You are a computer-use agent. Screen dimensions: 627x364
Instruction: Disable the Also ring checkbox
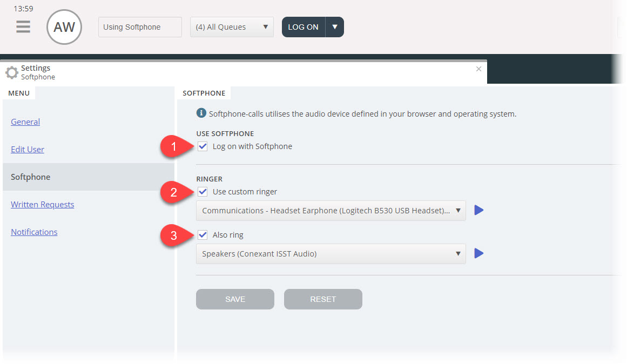(x=203, y=235)
